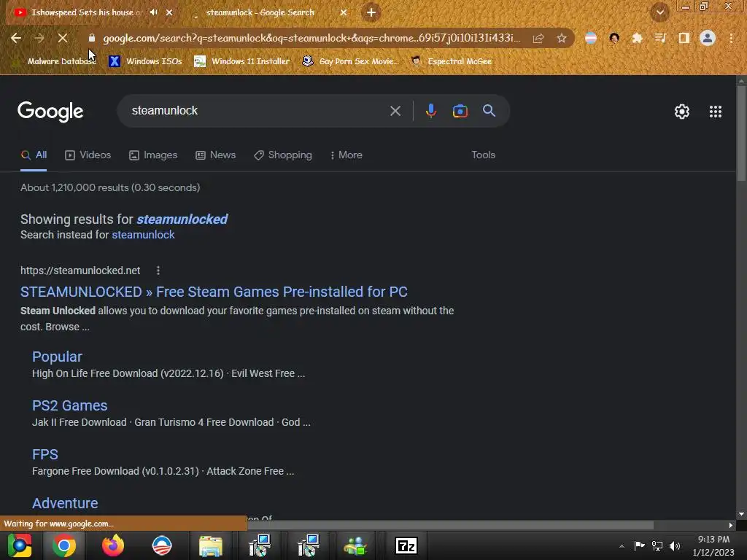Image resolution: width=747 pixels, height=560 pixels.
Task: Expand the More search filters
Action: coord(346,155)
